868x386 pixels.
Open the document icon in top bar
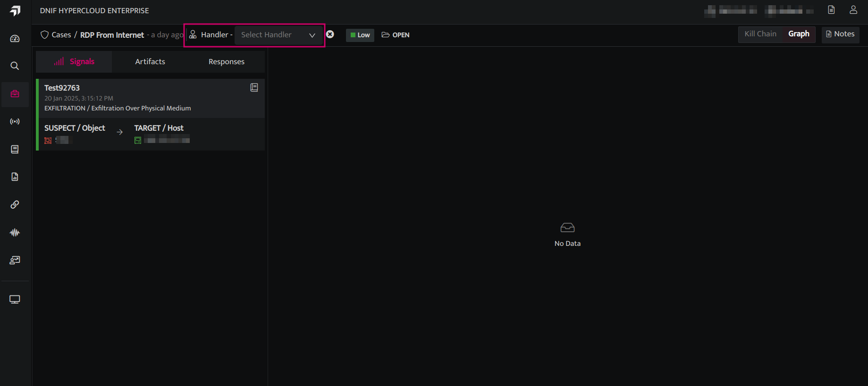pos(831,10)
